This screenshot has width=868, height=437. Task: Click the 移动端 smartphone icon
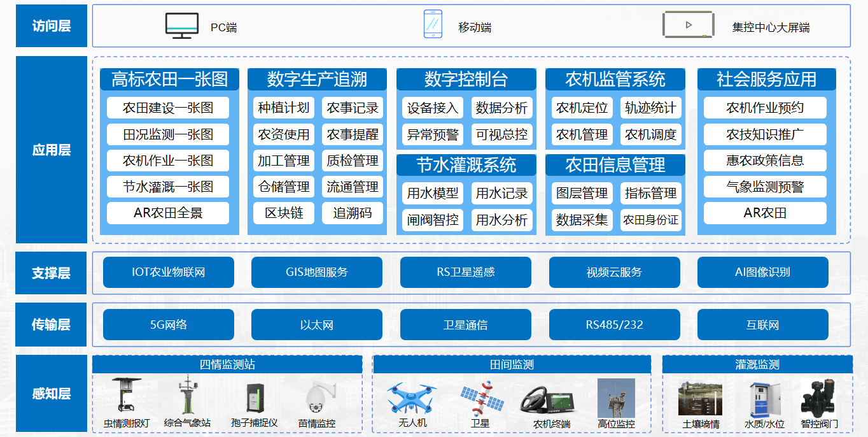433,24
